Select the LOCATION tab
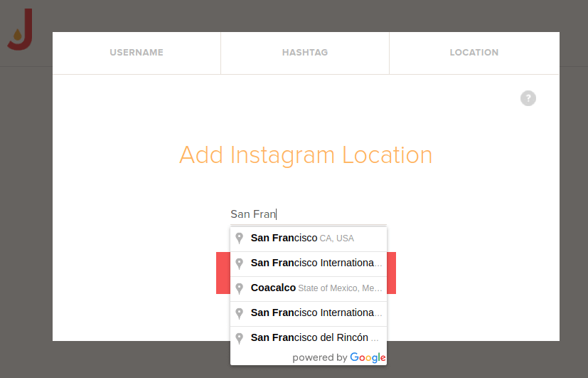 point(474,53)
